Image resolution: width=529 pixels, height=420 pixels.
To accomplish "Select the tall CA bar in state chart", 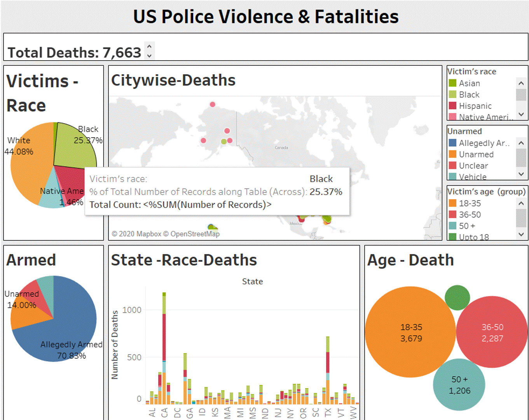I will point(164,350).
